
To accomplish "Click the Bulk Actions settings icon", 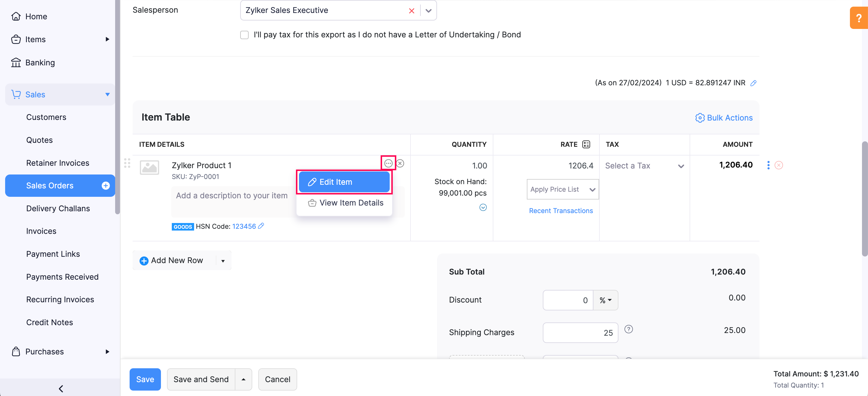I will [x=699, y=118].
